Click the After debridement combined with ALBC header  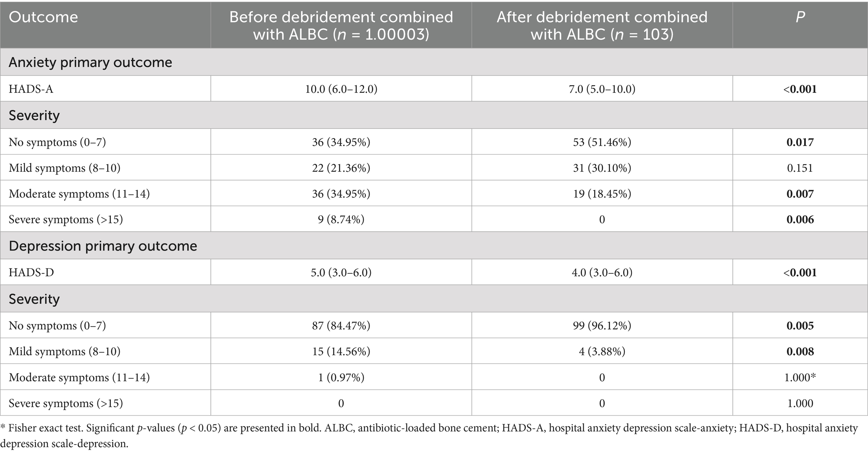pyautogui.click(x=602, y=25)
